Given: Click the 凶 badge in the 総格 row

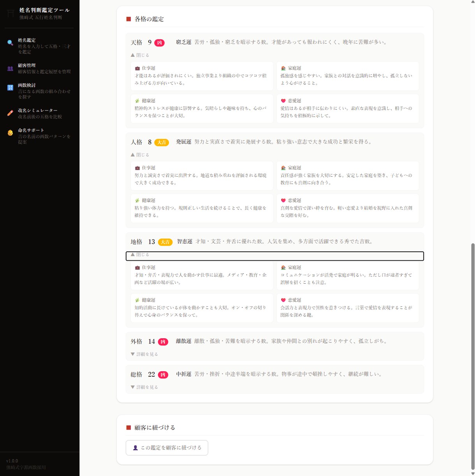Looking at the screenshot, I should pos(163,375).
